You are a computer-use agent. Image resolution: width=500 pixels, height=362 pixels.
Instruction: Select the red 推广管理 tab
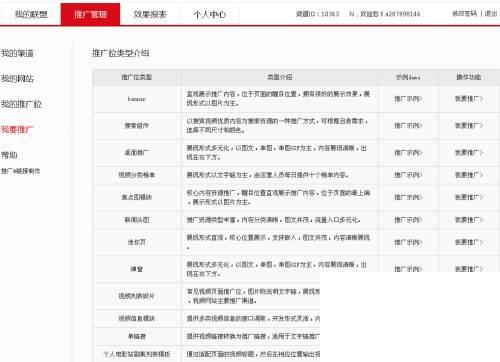(x=90, y=14)
